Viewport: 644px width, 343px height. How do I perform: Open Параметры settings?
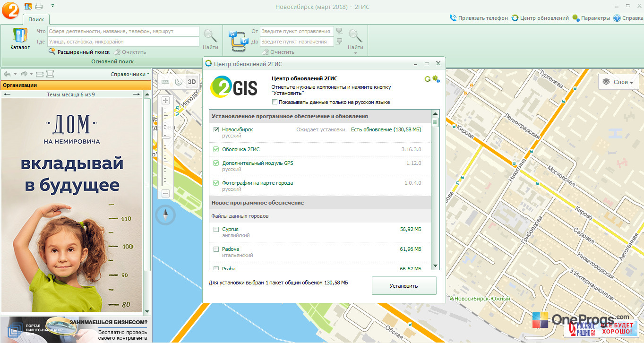coord(591,18)
